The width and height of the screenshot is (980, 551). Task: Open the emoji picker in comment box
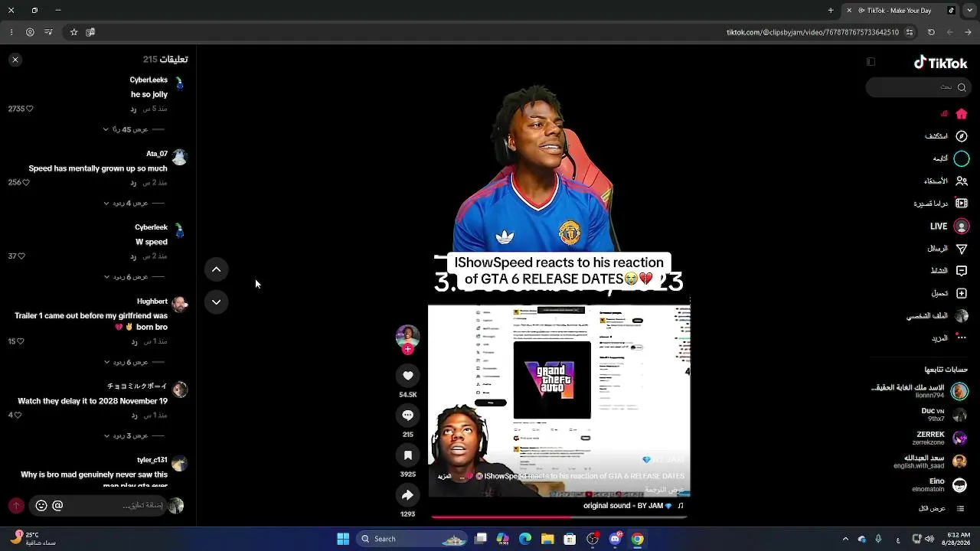click(x=41, y=505)
